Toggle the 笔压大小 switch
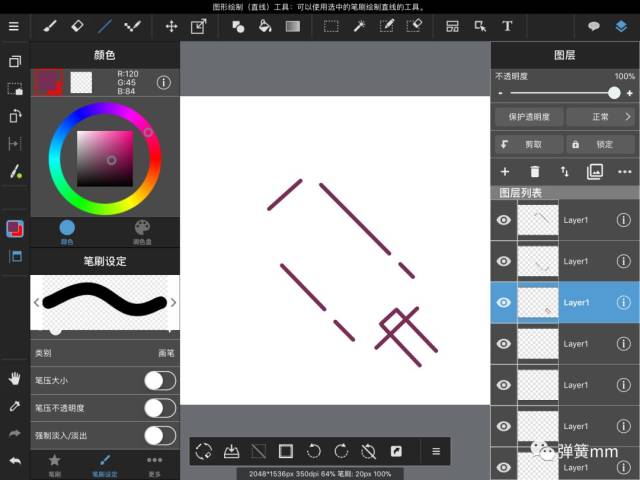 click(160, 380)
